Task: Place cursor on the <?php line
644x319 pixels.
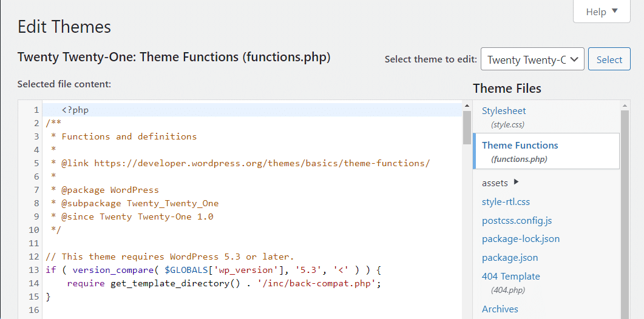Action: (x=75, y=110)
